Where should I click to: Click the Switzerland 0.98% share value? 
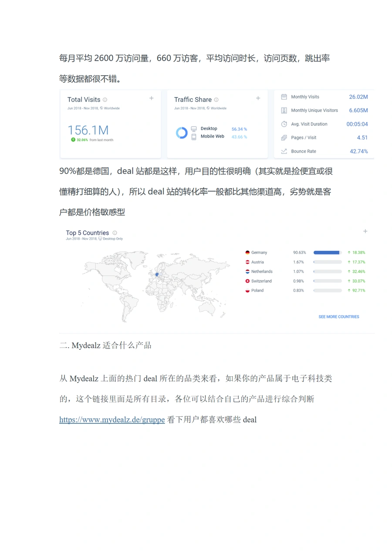pyautogui.click(x=298, y=281)
